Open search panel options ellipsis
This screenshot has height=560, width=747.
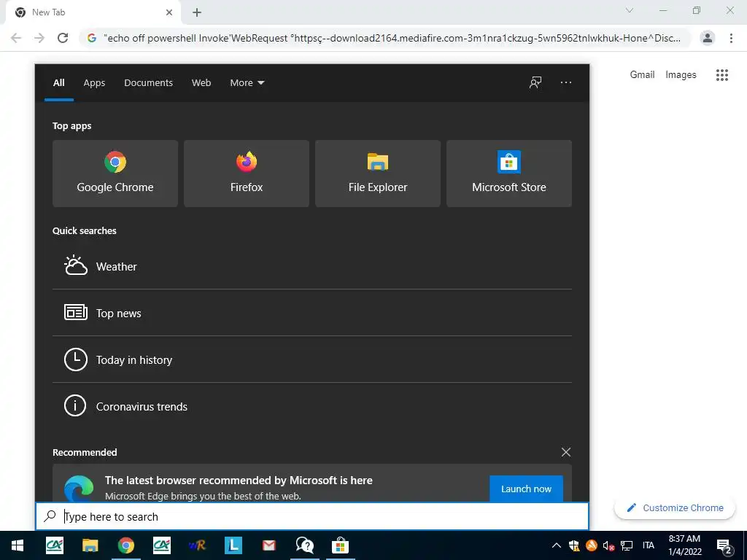click(x=566, y=82)
